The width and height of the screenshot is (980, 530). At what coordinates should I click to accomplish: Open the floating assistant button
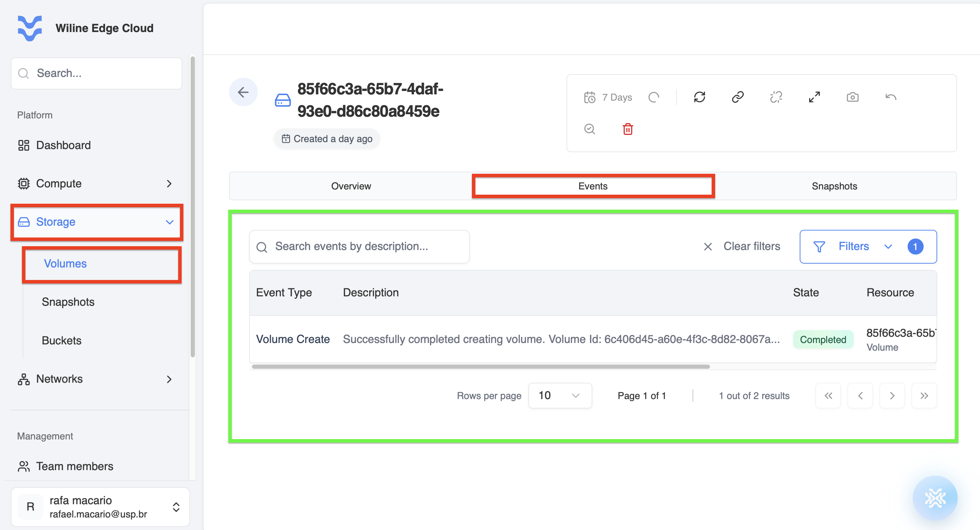pos(935,498)
